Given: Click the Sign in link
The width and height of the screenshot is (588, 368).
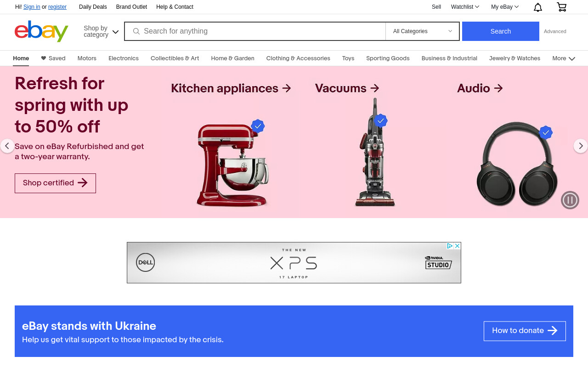Looking at the screenshot, I should (x=32, y=7).
